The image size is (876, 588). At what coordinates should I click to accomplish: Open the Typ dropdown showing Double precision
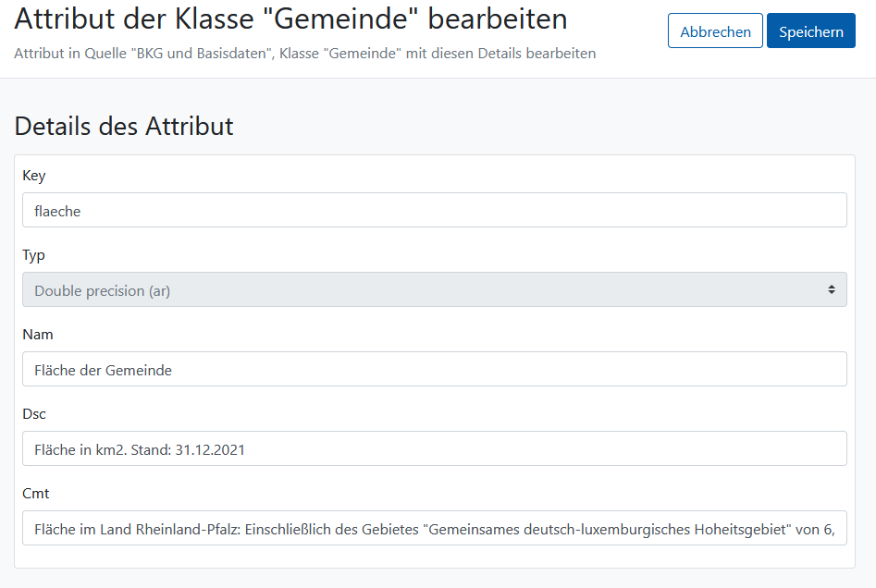[x=435, y=289]
